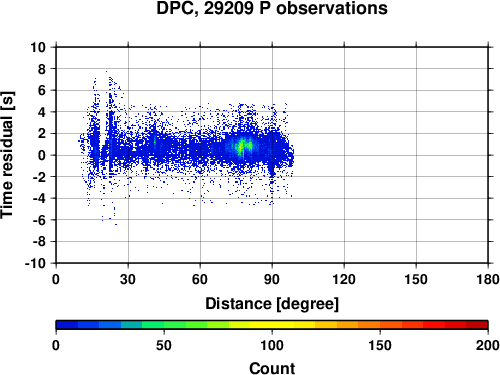Click the y-axis tick label '4'

coord(42,112)
